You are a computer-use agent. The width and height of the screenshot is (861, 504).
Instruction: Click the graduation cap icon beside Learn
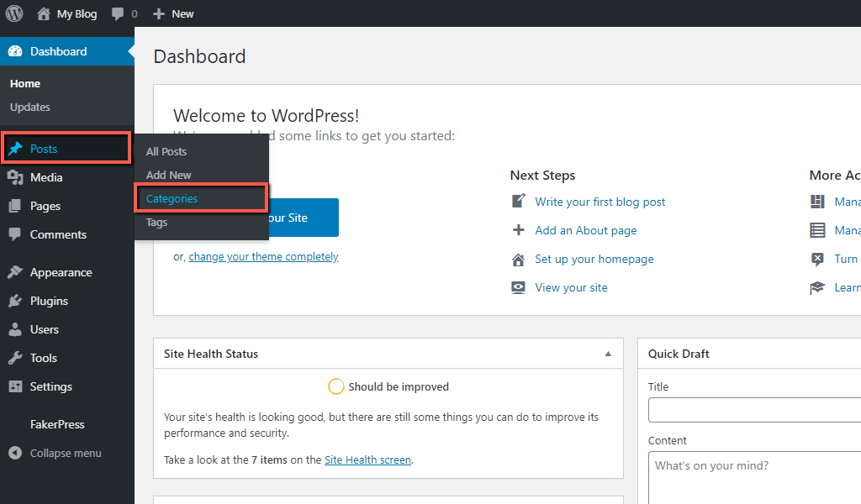pyautogui.click(x=817, y=287)
